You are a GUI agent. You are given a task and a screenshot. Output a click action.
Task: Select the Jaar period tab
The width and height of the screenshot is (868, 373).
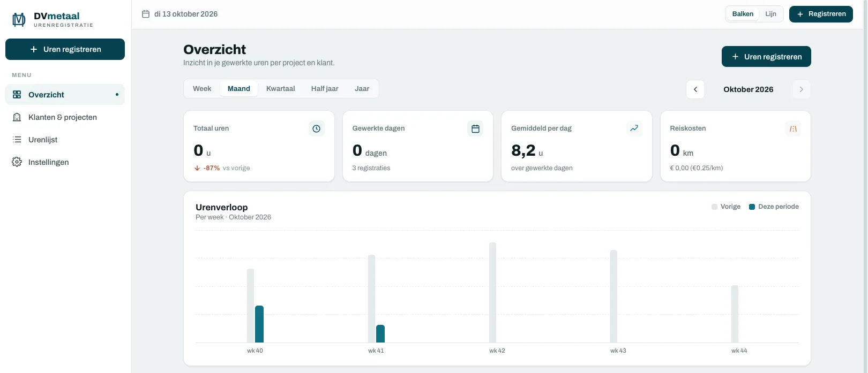[x=362, y=89]
